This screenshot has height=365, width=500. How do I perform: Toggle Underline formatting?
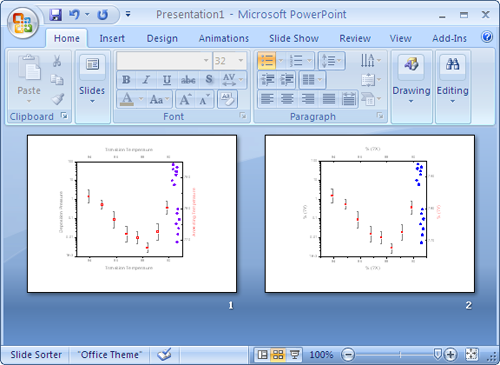pyautogui.click(x=167, y=80)
